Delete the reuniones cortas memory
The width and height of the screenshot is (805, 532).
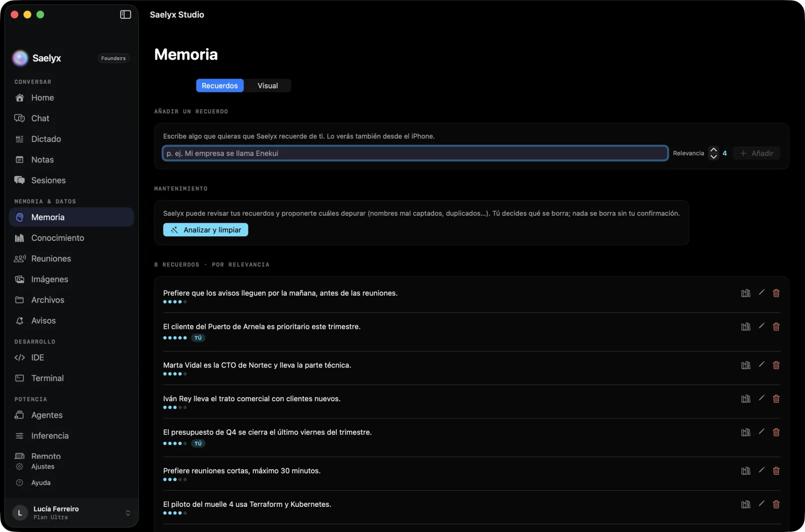click(776, 471)
